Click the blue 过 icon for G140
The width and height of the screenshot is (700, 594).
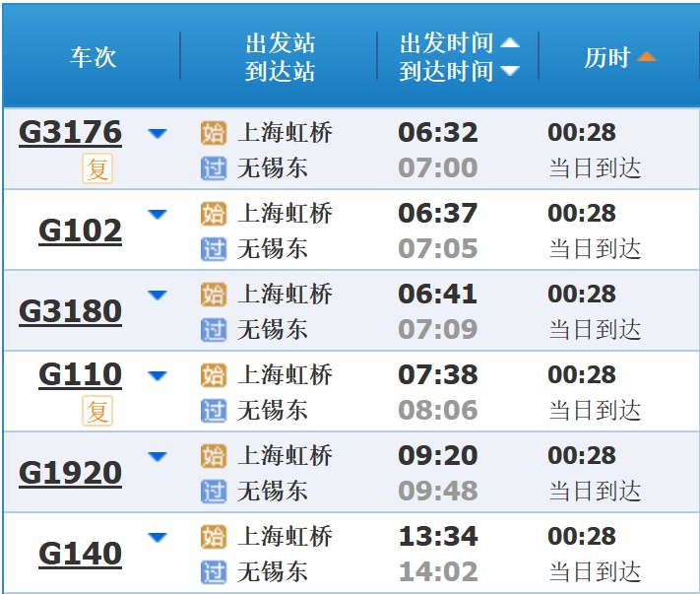click(x=213, y=571)
